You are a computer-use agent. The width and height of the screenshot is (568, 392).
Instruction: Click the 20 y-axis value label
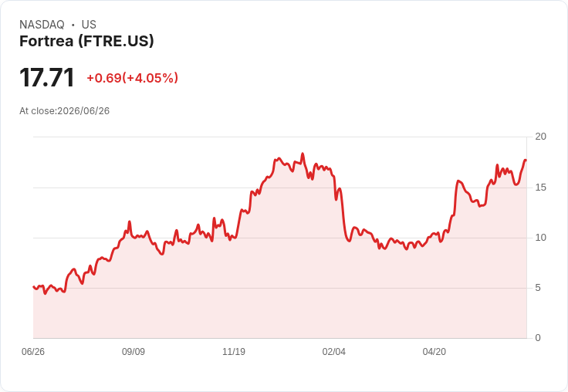pyautogui.click(x=540, y=137)
